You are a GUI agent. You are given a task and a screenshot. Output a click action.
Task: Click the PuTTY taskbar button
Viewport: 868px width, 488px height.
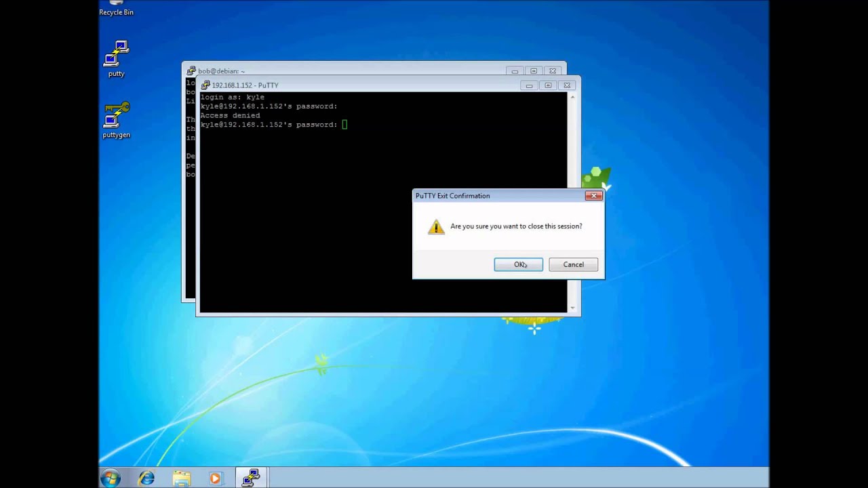tap(252, 478)
